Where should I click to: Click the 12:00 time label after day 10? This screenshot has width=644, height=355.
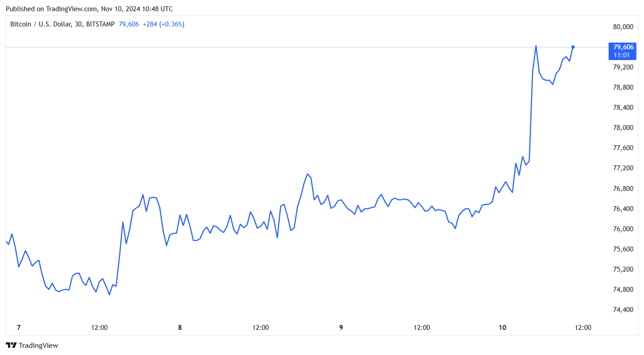[x=583, y=328]
